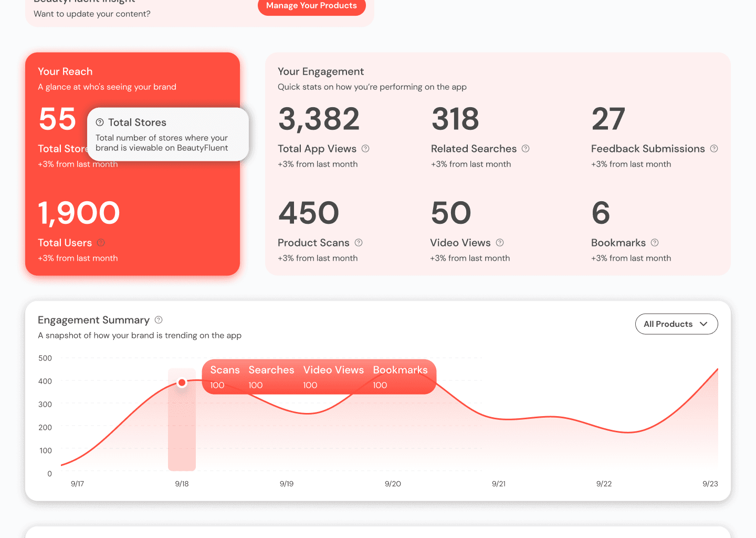This screenshot has width=756, height=538.
Task: Click the 318 Related Searches number
Action: click(x=455, y=119)
